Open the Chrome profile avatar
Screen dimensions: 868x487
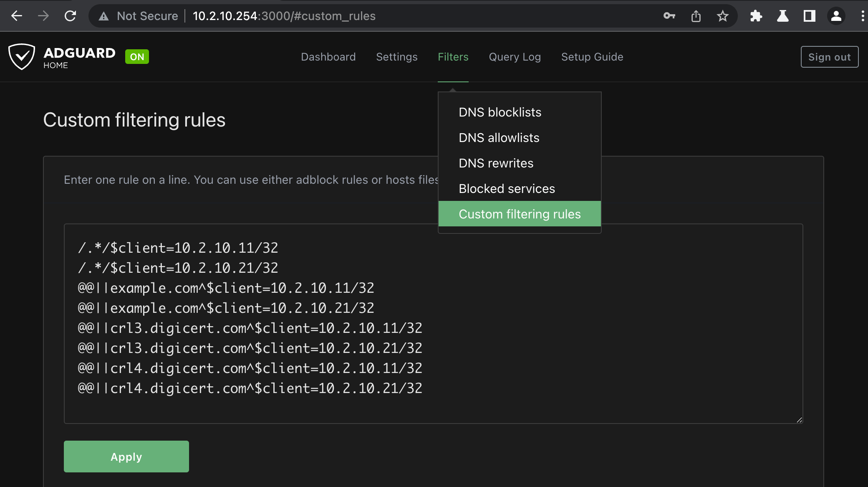(x=836, y=16)
